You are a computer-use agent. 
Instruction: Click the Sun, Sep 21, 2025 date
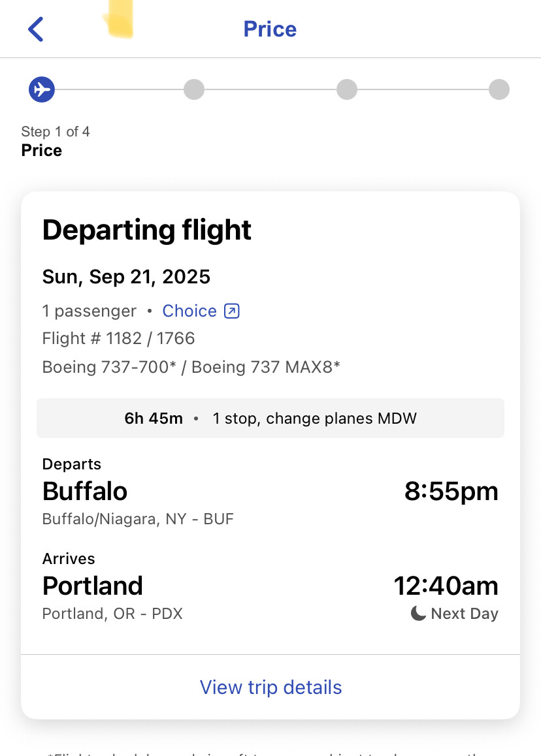pos(126,277)
